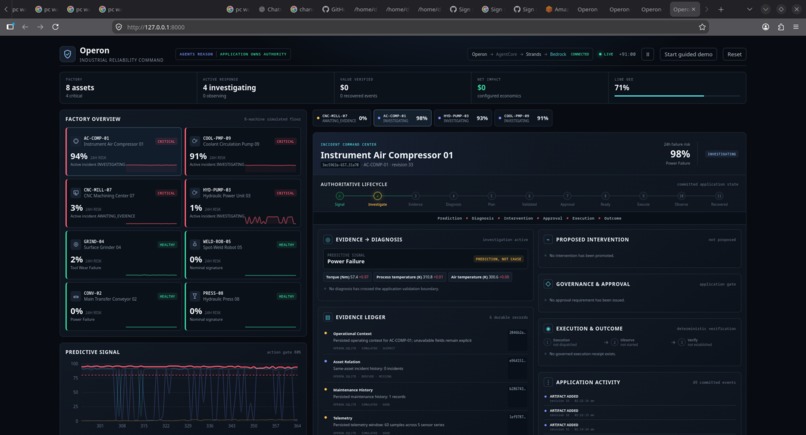Open the browser extensions icon
The width and height of the screenshot is (806, 435).
[x=781, y=27]
